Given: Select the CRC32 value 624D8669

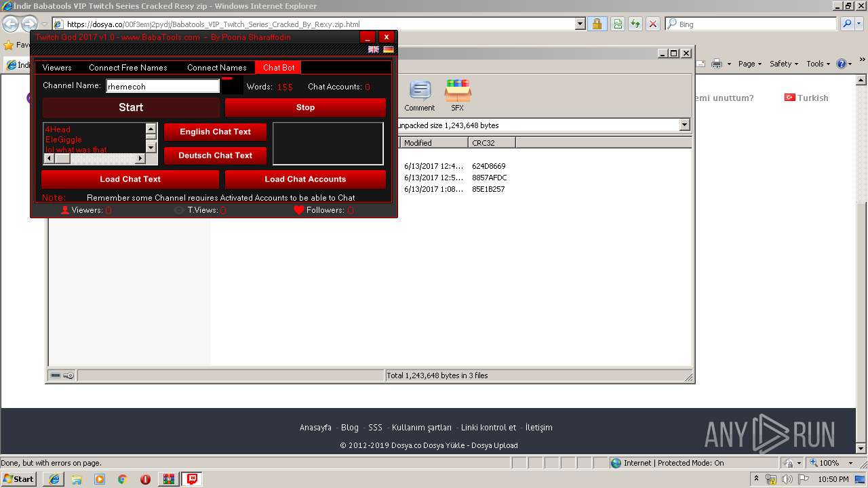Looking at the screenshot, I should [x=489, y=166].
